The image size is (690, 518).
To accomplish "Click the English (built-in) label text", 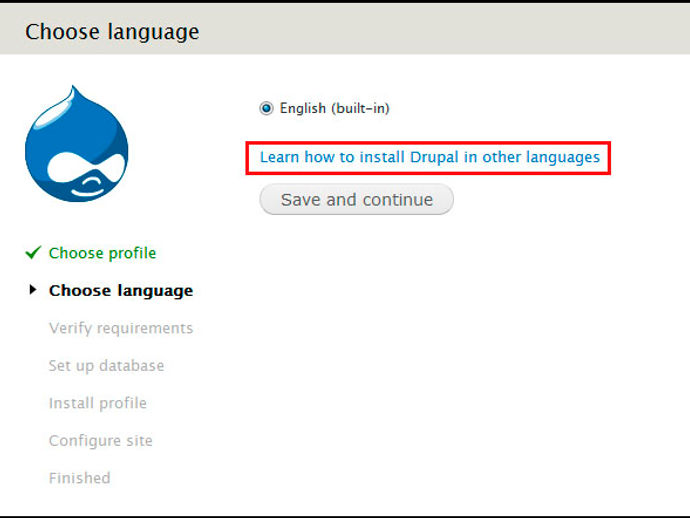I will tap(334, 108).
